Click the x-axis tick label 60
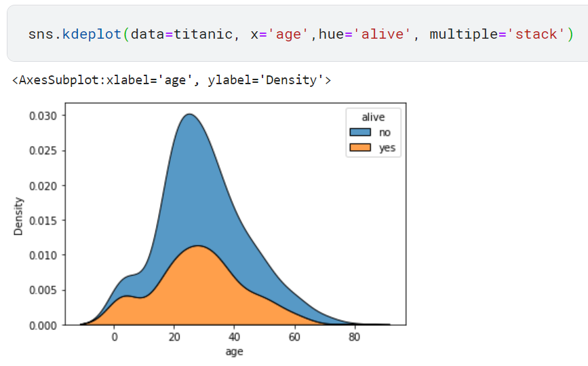 point(294,337)
